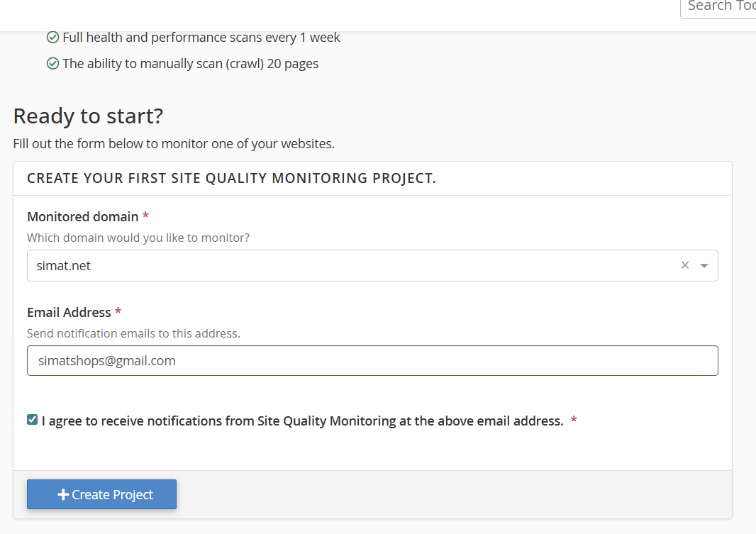Expand the Monitored domain dropdown arrow
The height and width of the screenshot is (534, 756).
coord(704,266)
